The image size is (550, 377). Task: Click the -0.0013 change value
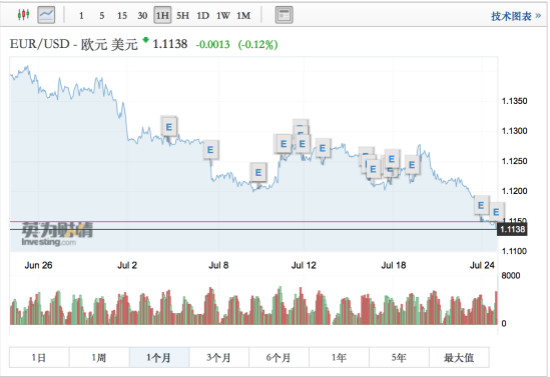click(x=213, y=45)
